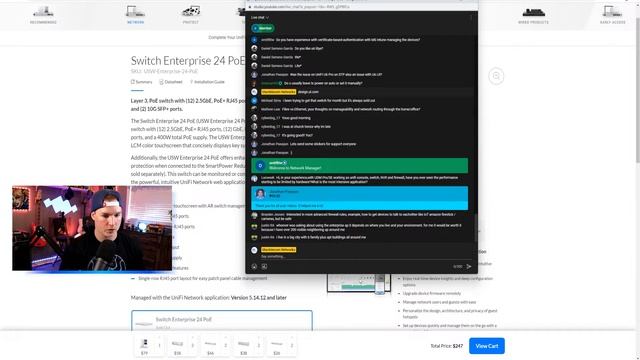
Task: Open the Installation Guide link
Action: (207, 82)
